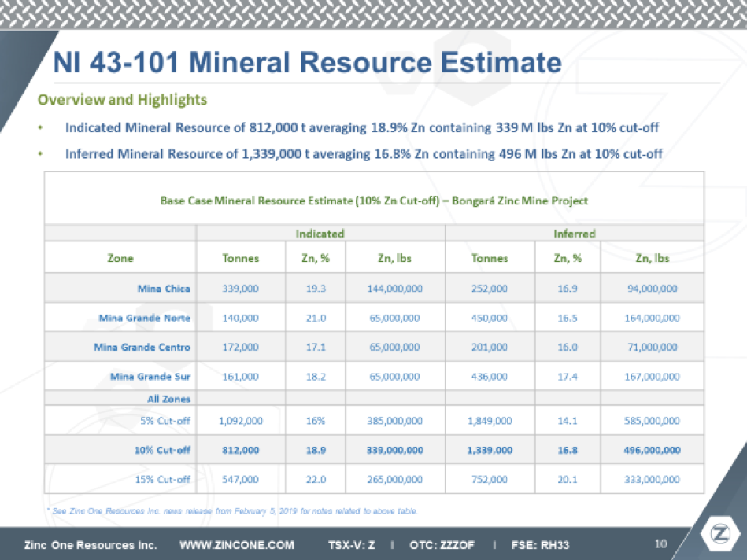Click the 'Zn, lbs' header under Indicated

click(394, 258)
